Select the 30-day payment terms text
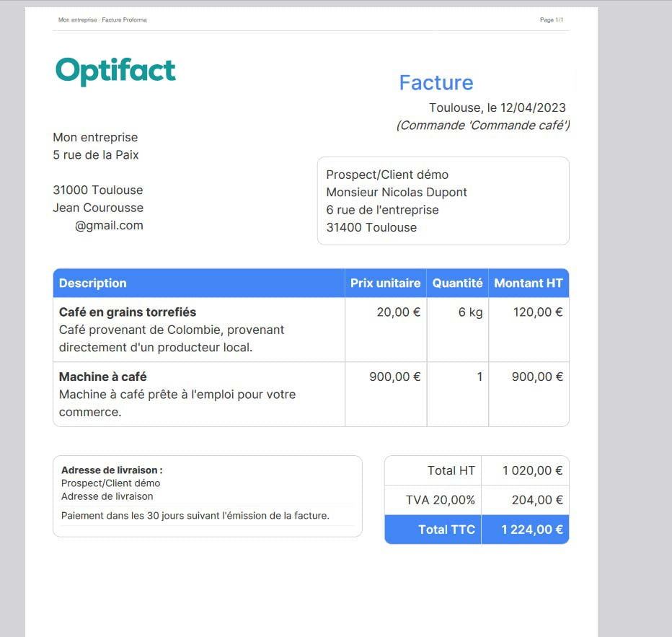 point(195,516)
